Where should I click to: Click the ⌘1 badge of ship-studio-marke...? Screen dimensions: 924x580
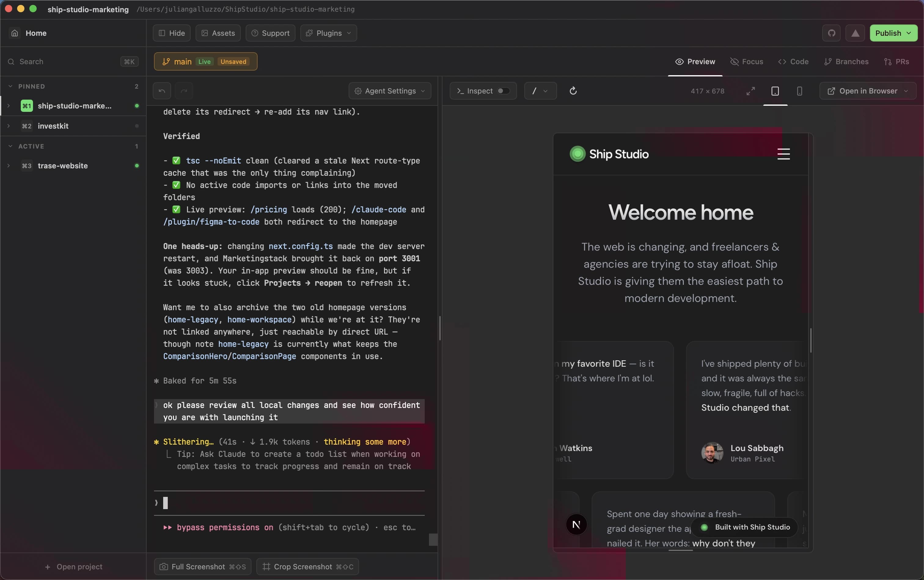click(x=27, y=105)
